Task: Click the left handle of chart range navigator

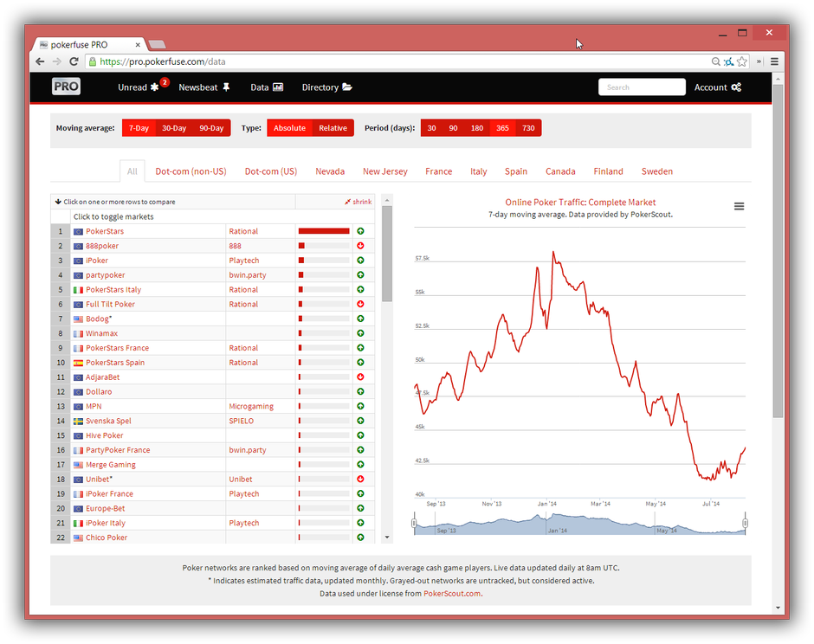Action: [x=414, y=523]
